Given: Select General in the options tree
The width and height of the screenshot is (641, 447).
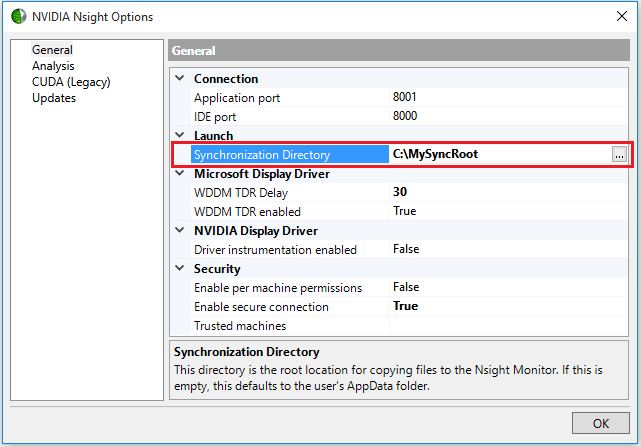Looking at the screenshot, I should (x=52, y=50).
